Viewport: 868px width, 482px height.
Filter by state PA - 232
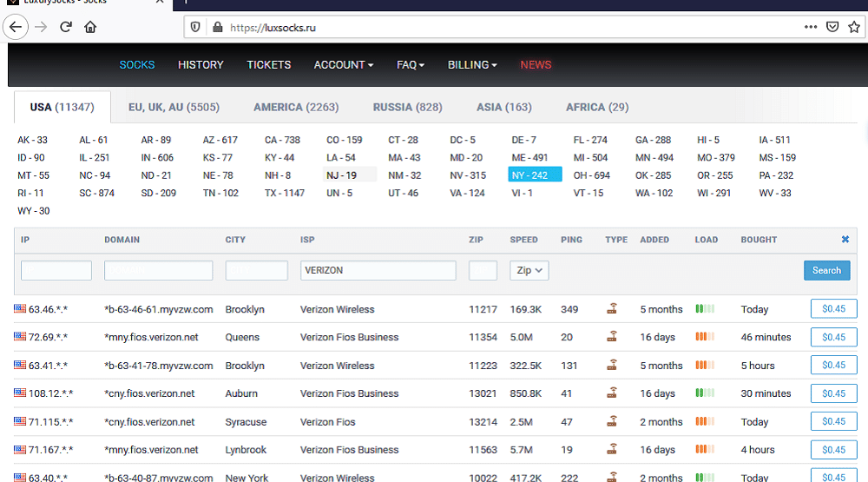776,175
